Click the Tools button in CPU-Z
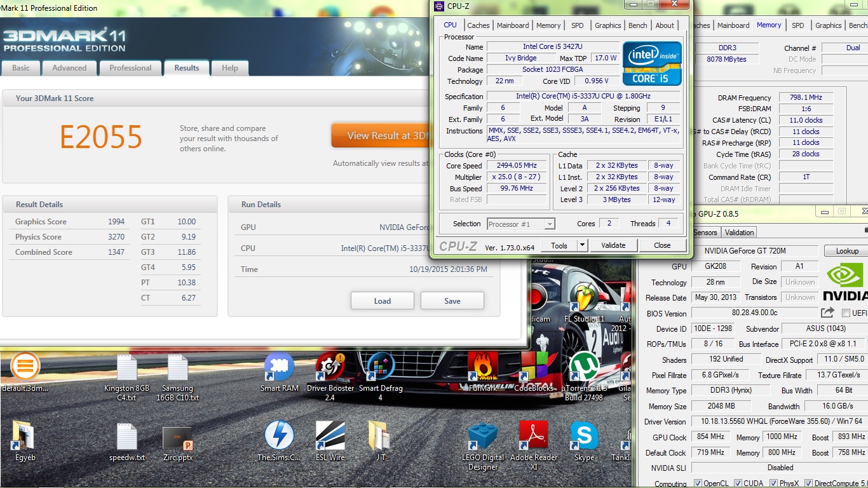The width and height of the screenshot is (868, 488). point(559,245)
